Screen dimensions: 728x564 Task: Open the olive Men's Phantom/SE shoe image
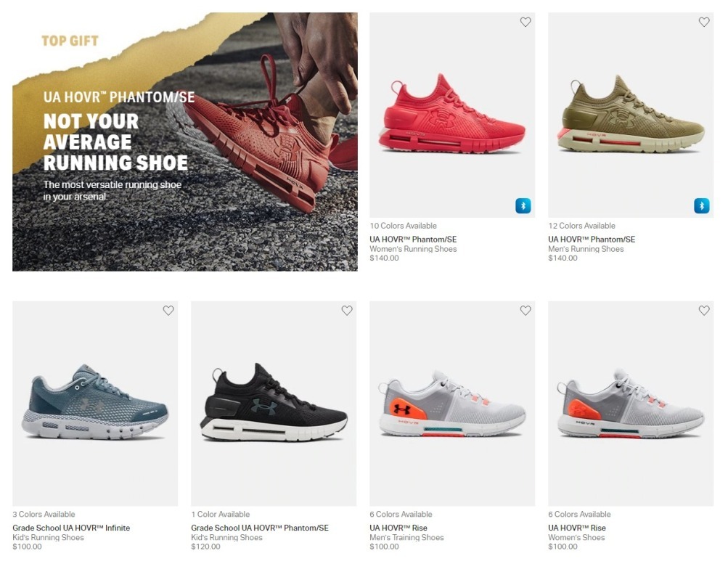pos(631,115)
